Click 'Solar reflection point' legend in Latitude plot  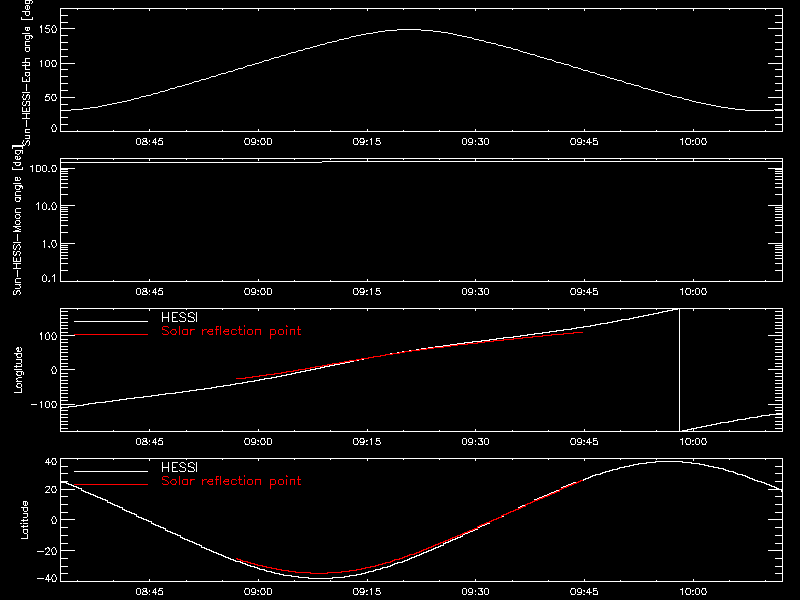(x=232, y=481)
